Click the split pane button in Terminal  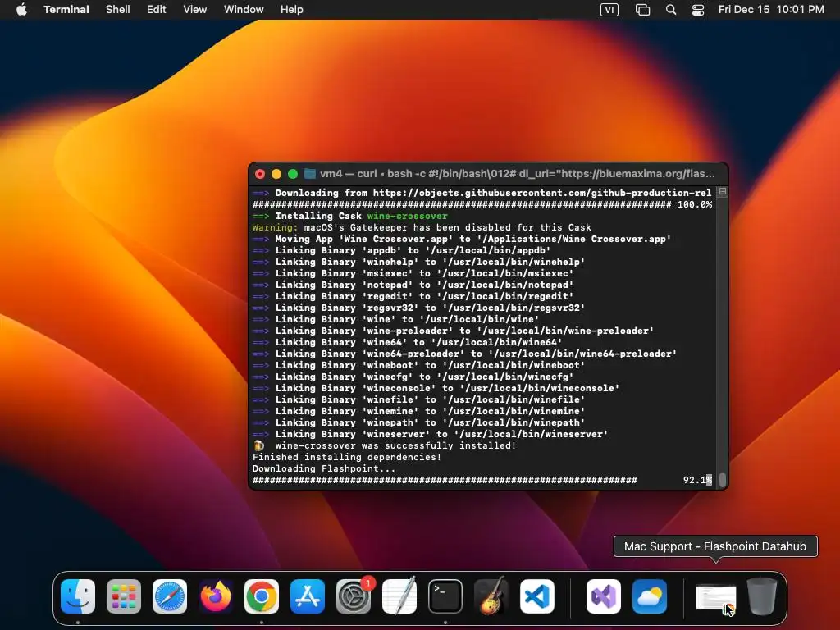(x=723, y=191)
